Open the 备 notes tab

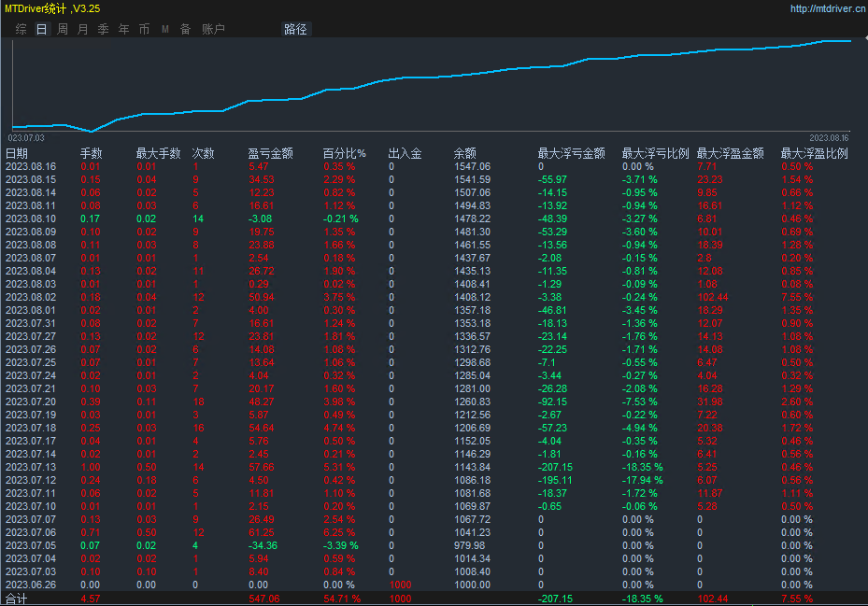click(x=185, y=29)
